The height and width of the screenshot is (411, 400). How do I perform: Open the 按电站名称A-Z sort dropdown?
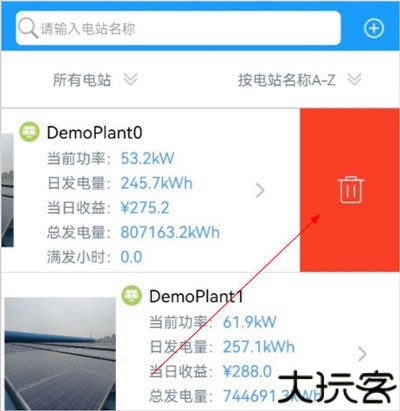[299, 80]
